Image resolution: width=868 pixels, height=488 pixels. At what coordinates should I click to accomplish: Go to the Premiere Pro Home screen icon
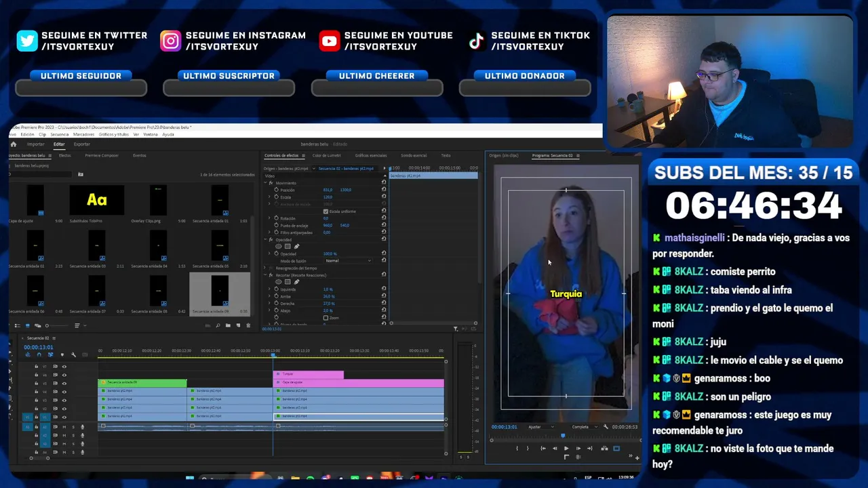click(13, 144)
